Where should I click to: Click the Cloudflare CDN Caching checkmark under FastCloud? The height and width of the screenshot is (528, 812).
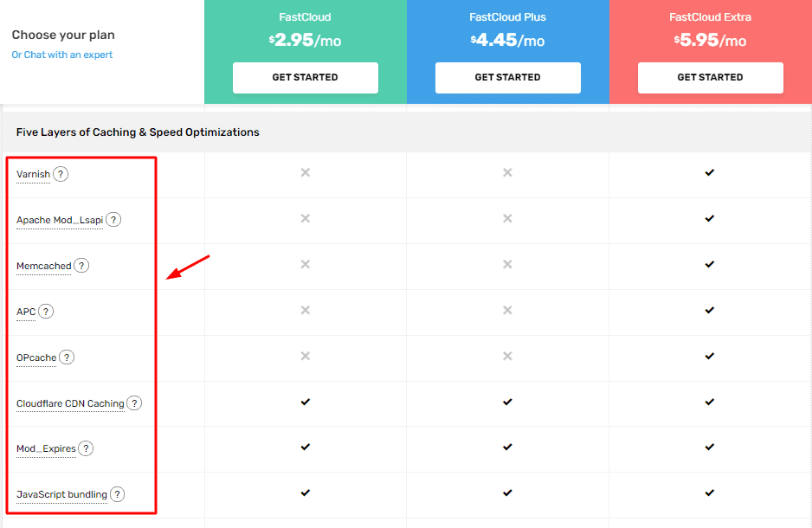(x=306, y=402)
